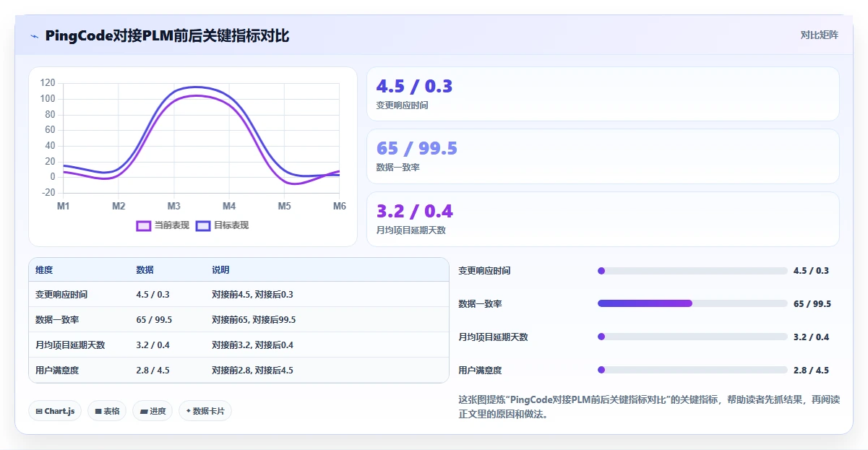This screenshot has height=450, width=868.
Task: Click the 表格 tag chip
Action: pyautogui.click(x=107, y=411)
